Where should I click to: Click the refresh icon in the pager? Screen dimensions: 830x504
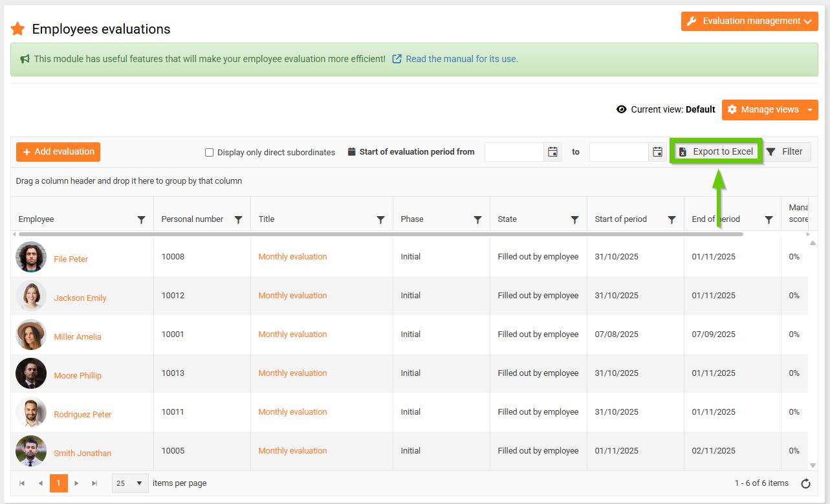pyautogui.click(x=805, y=483)
